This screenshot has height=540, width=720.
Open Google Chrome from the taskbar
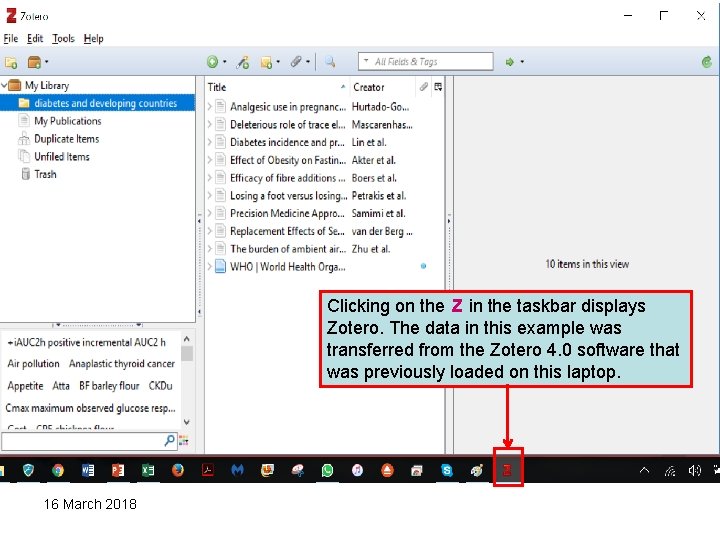point(57,470)
